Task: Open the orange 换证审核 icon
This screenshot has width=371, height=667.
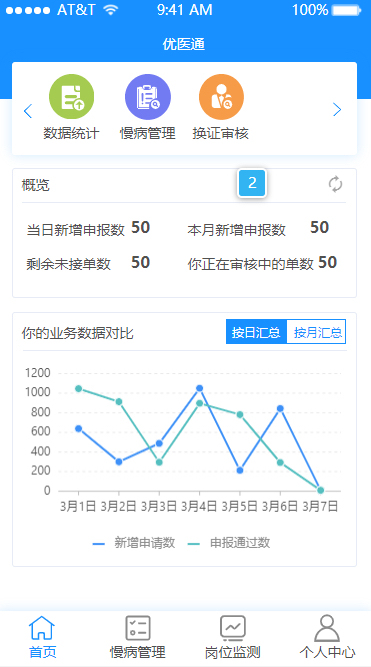Action: 221,97
